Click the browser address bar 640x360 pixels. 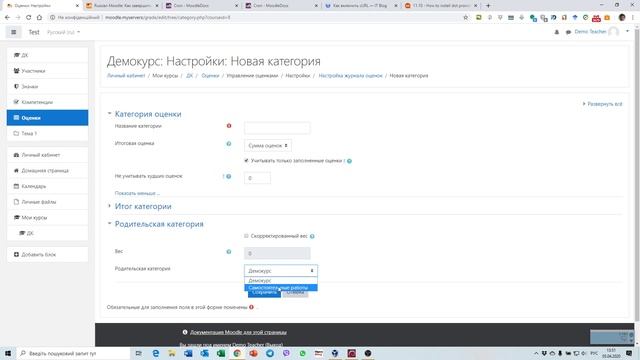tap(261, 18)
